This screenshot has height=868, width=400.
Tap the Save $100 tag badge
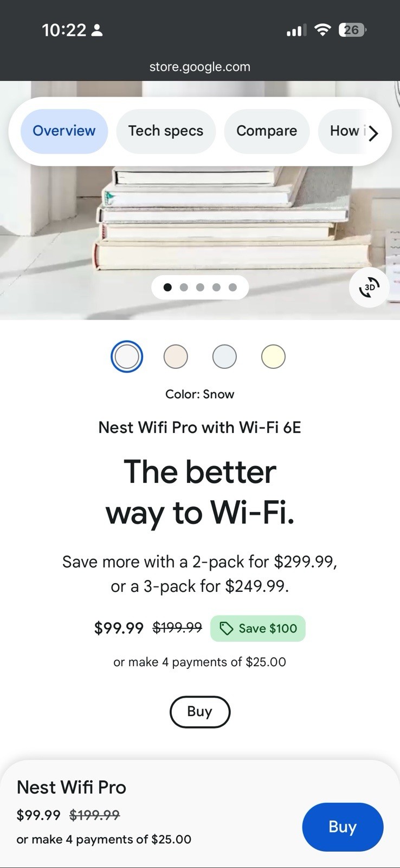(258, 628)
